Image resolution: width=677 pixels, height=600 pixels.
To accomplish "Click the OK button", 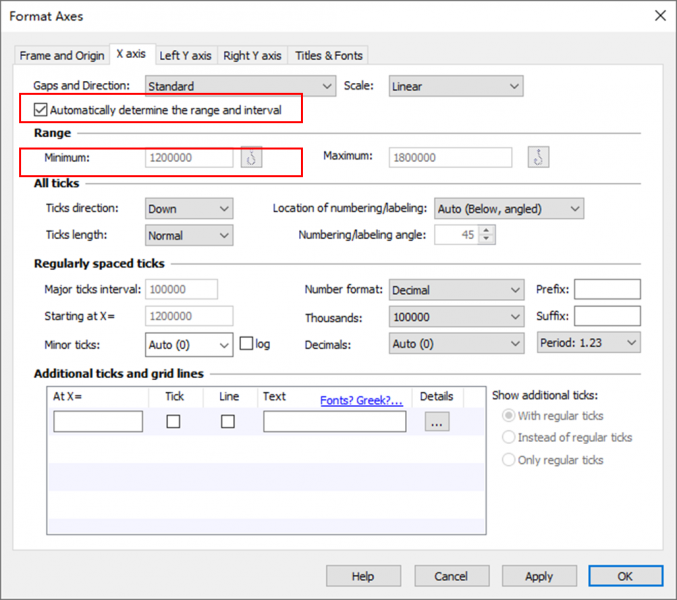I will 625,576.
